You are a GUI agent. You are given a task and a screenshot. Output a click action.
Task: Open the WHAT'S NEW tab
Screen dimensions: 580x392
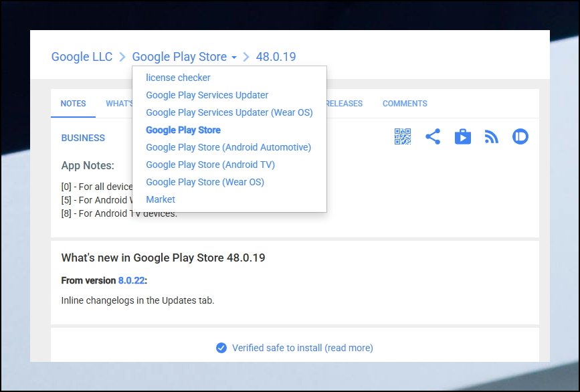[119, 104]
